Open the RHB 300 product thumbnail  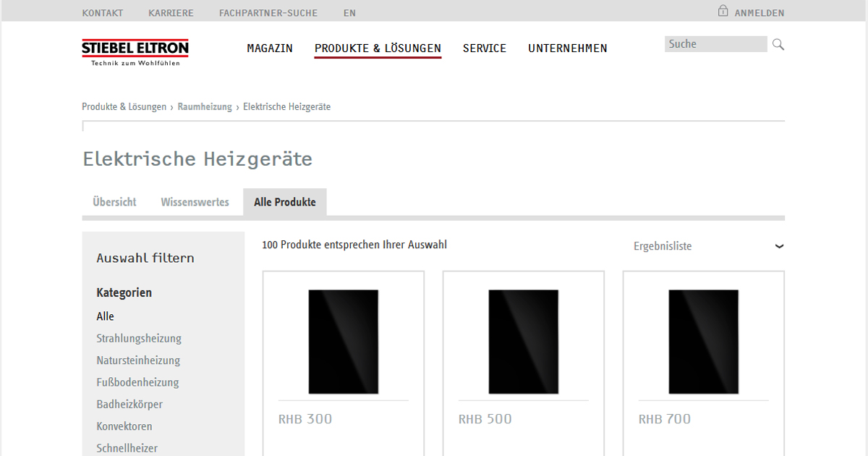343,340
